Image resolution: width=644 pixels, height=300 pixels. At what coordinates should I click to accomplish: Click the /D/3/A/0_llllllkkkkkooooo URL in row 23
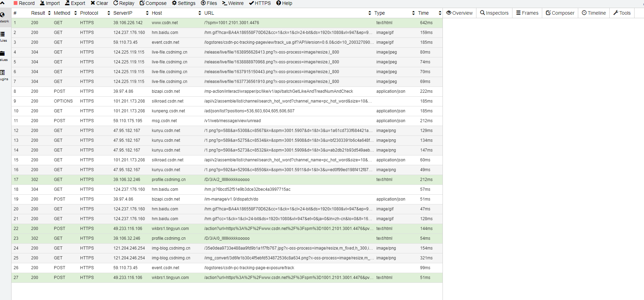227,238
